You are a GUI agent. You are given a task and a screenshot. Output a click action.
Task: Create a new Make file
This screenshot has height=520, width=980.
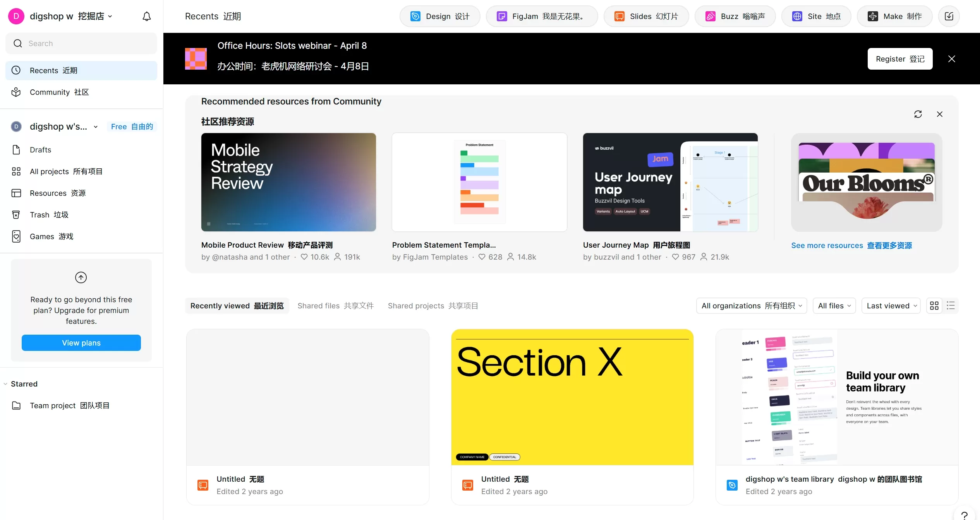click(x=895, y=16)
